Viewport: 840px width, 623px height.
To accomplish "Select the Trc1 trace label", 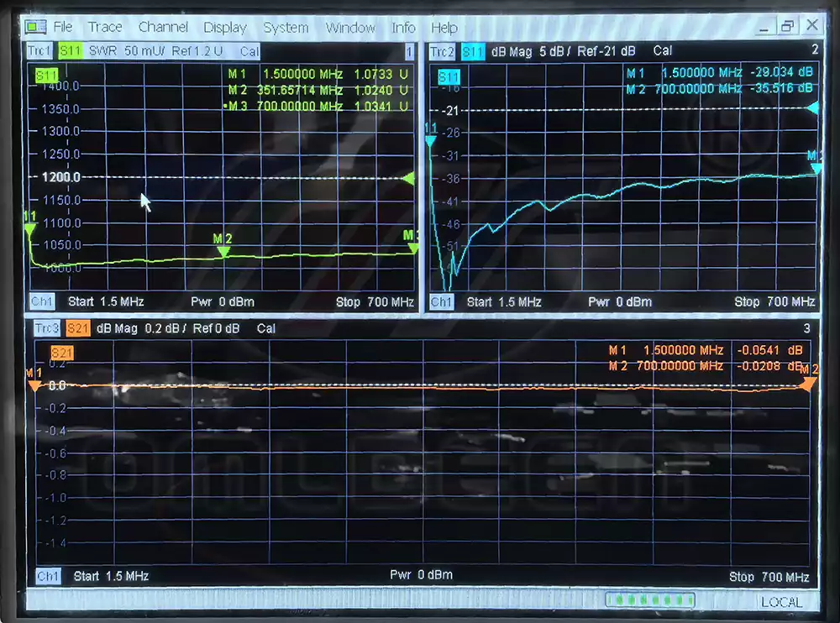I will tap(39, 51).
